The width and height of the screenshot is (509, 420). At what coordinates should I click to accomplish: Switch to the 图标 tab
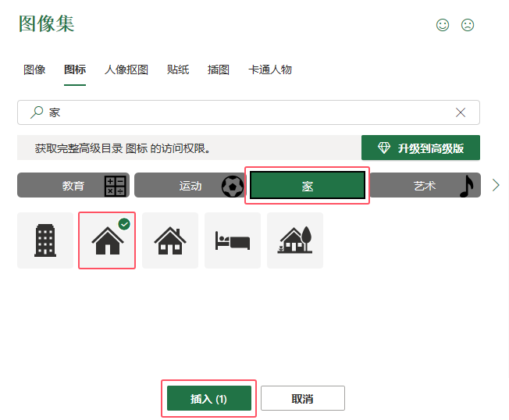[x=75, y=69]
